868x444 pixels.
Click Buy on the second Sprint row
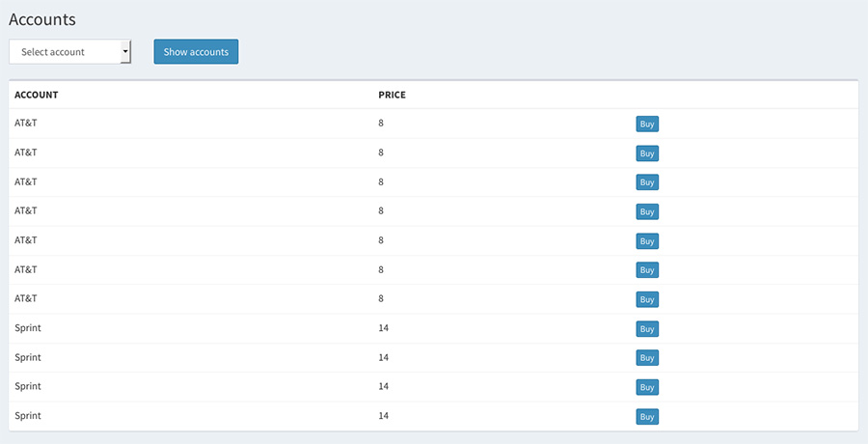[x=647, y=358]
